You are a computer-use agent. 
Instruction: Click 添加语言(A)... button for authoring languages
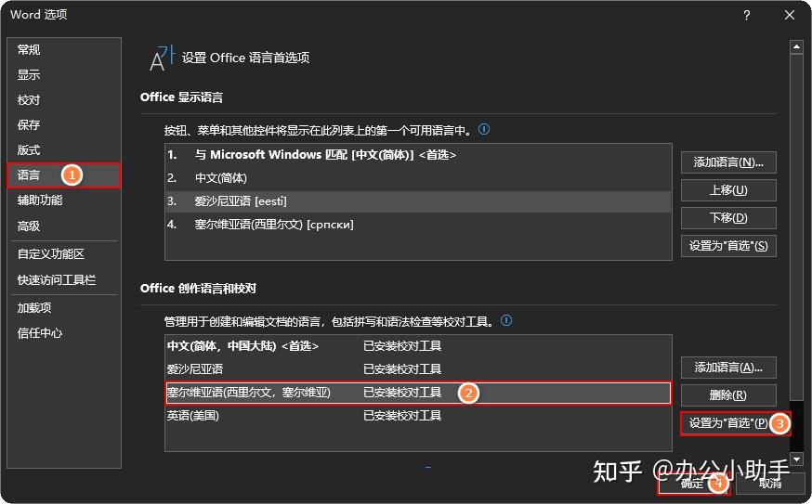[728, 368]
